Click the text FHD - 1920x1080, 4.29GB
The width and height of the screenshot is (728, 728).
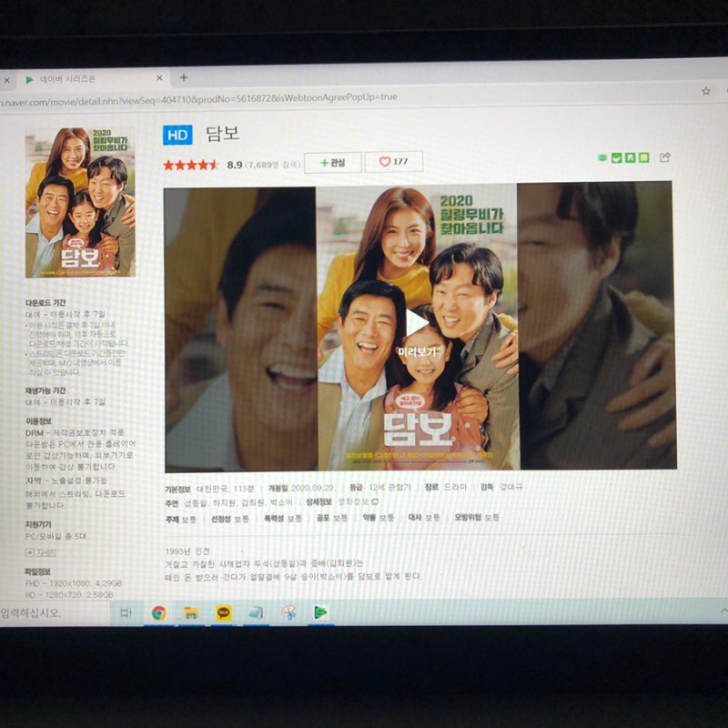pos(74,583)
